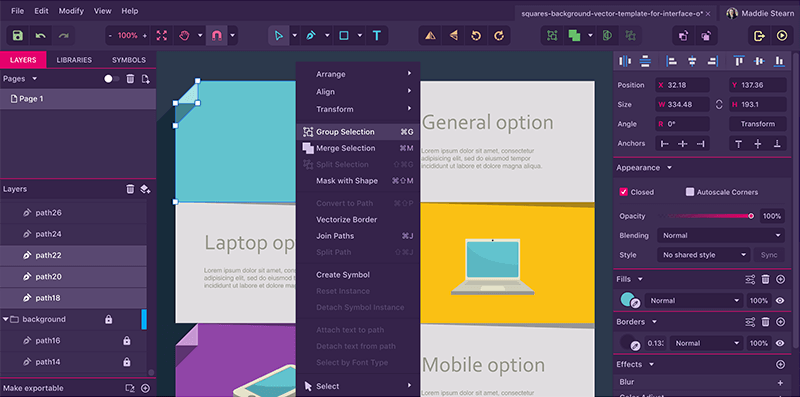Toggle lock on background layer
This screenshot has width=800, height=397.
point(108,319)
